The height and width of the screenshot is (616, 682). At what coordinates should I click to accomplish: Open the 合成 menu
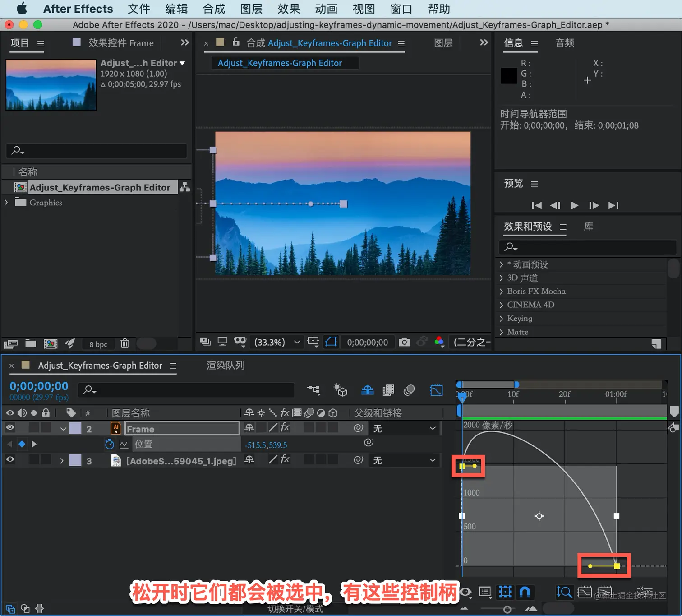[x=214, y=9]
